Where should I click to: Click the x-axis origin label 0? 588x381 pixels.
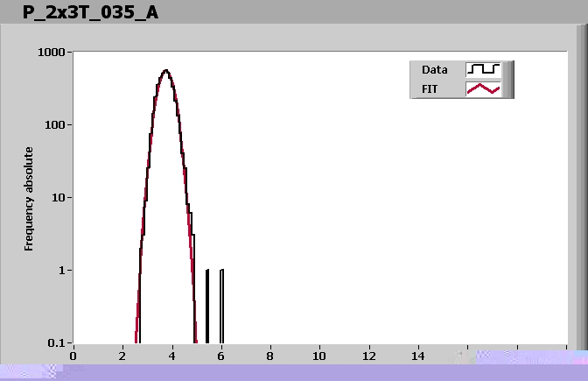73,356
